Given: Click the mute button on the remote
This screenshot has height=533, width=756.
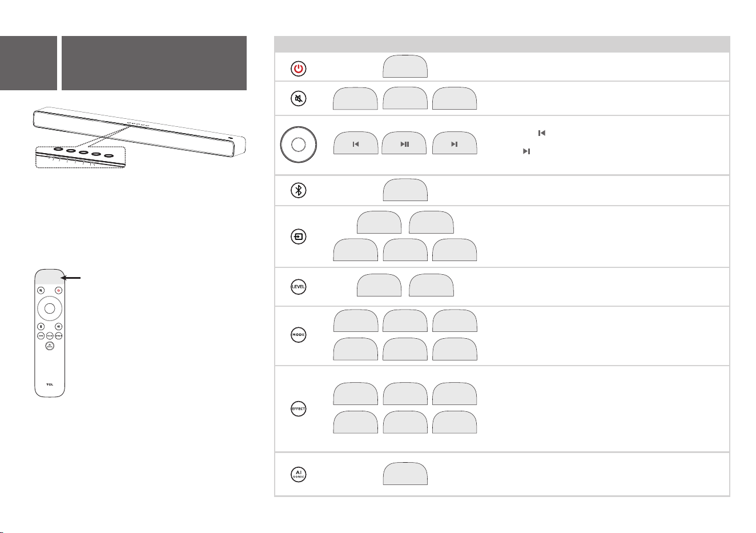Looking at the screenshot, I should pos(41,290).
